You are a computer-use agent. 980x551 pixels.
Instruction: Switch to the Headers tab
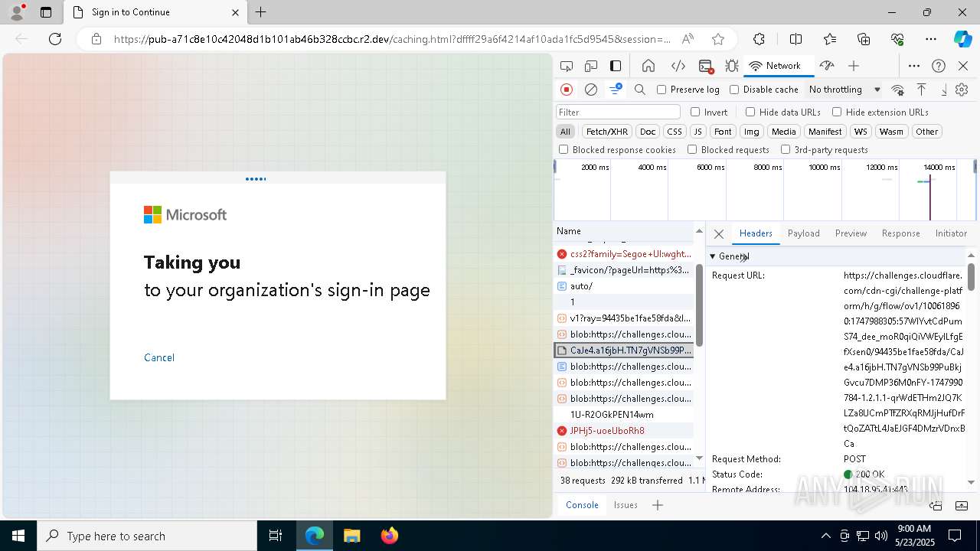(756, 233)
